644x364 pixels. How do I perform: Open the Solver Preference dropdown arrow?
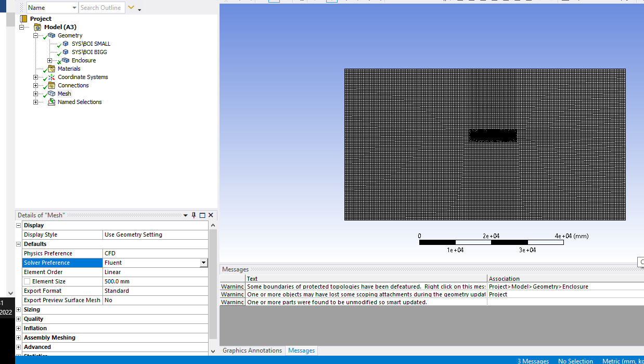pos(203,263)
